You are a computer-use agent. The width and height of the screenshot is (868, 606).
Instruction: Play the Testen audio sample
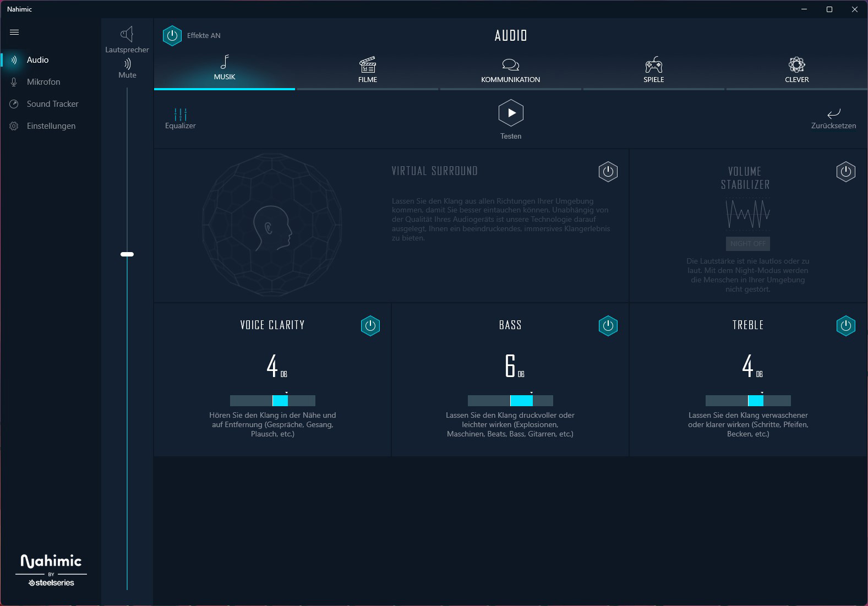[511, 113]
